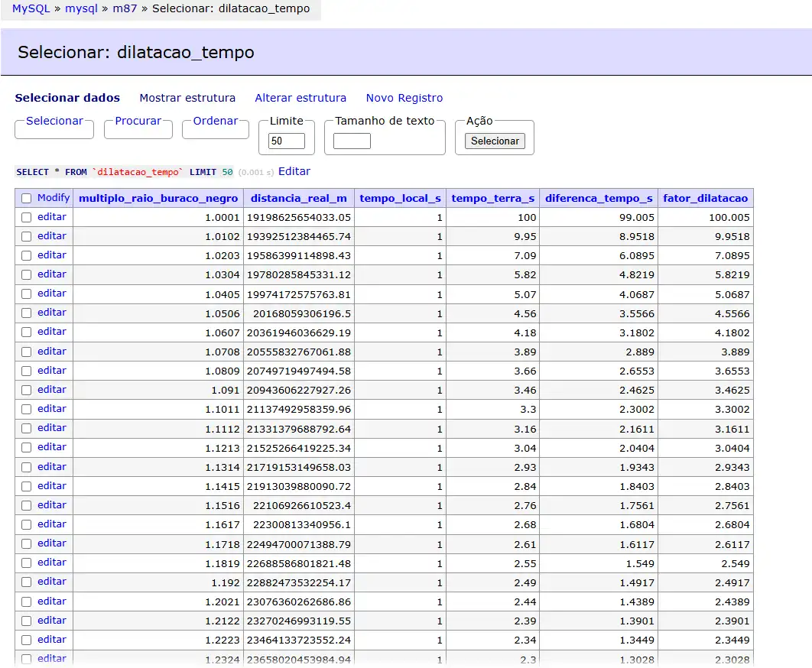The width and height of the screenshot is (812, 668).
Task: Tick the checkbox in row 1.0708
Action: pyautogui.click(x=27, y=352)
